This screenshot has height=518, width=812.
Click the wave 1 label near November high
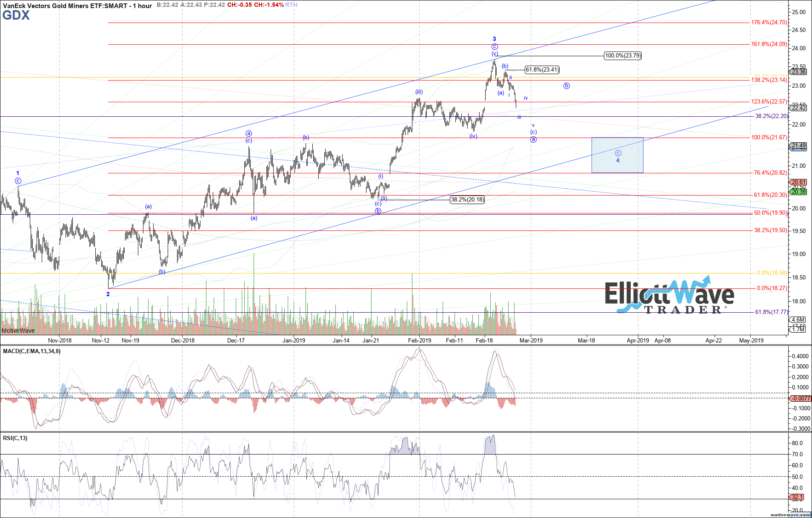point(18,173)
